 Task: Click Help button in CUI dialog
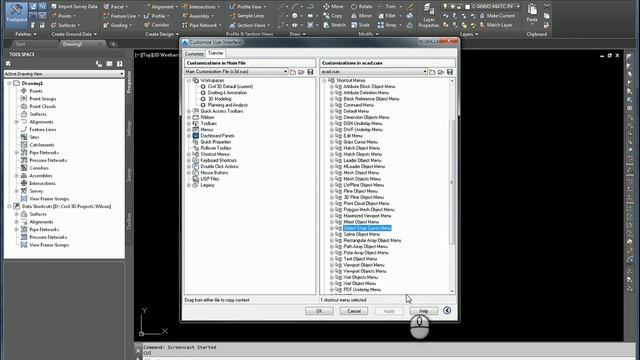click(424, 311)
